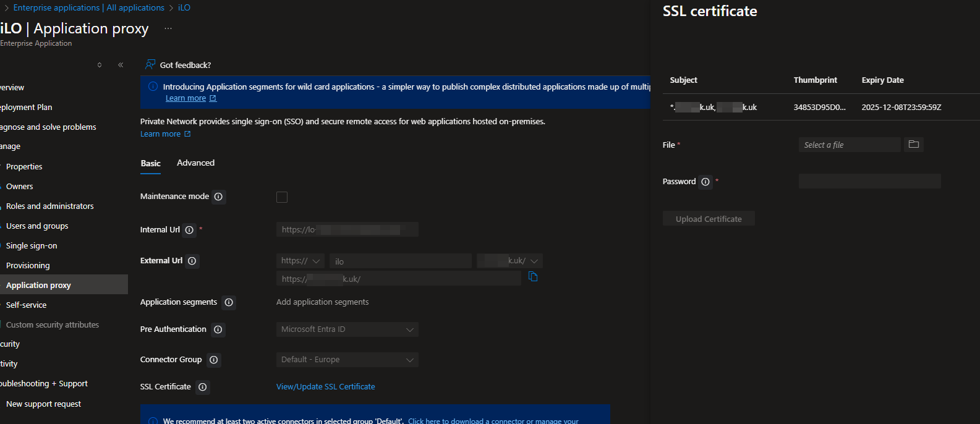
Task: Switch to the Basic tab
Action: [x=150, y=163]
